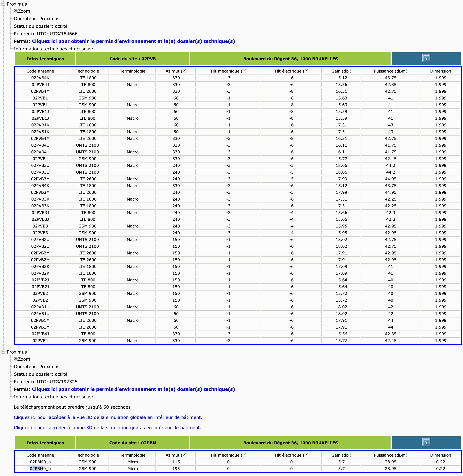Open the permit link for dossier UTG/197325

point(133,389)
